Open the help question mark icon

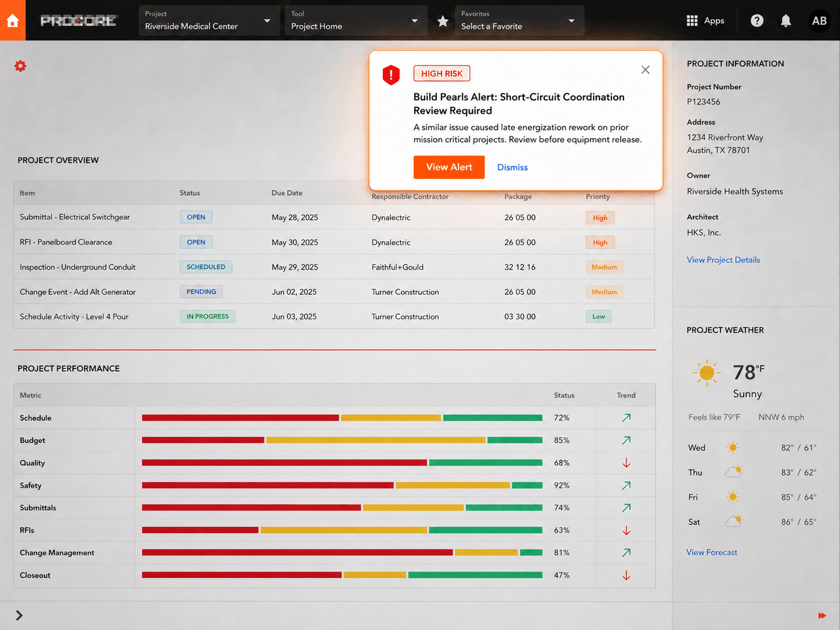(x=756, y=21)
